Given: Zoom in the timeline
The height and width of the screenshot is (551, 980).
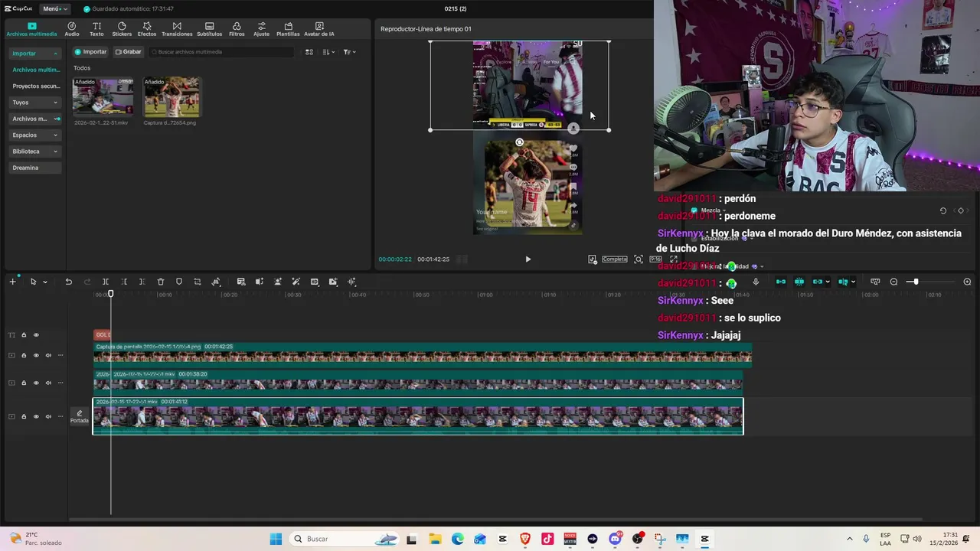Looking at the screenshot, I should coord(967,282).
